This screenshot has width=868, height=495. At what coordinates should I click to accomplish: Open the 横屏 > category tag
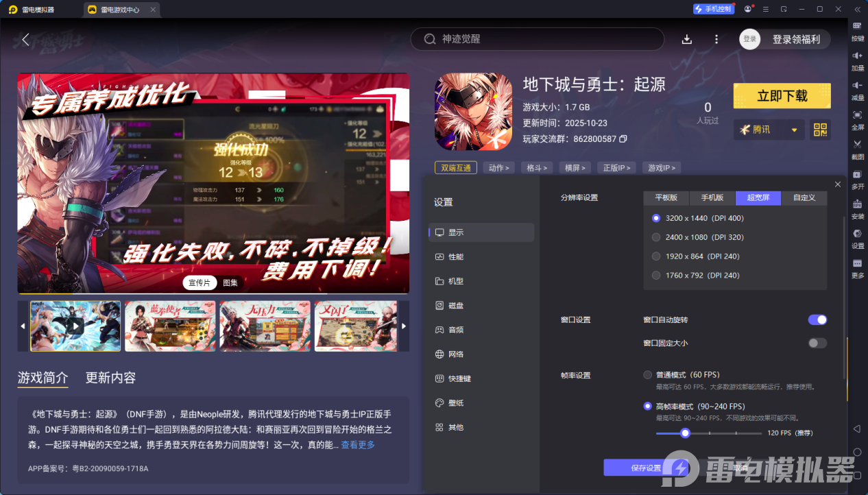pyautogui.click(x=576, y=168)
